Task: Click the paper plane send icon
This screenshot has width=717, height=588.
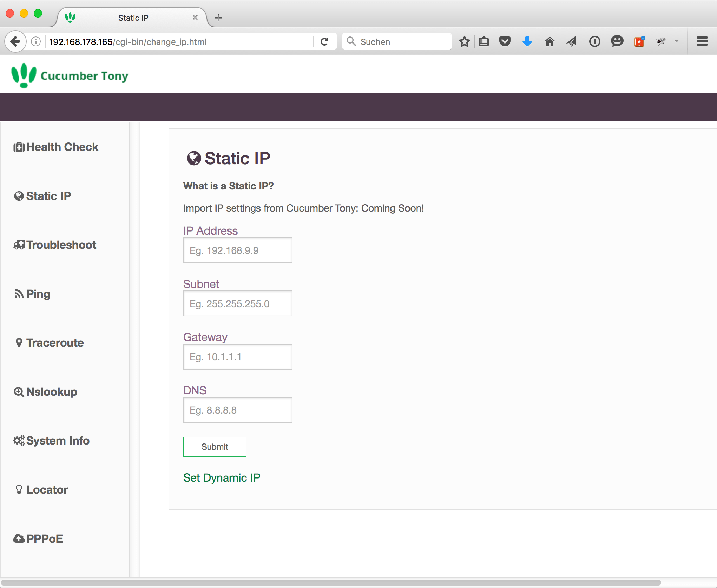Action: [x=572, y=42]
